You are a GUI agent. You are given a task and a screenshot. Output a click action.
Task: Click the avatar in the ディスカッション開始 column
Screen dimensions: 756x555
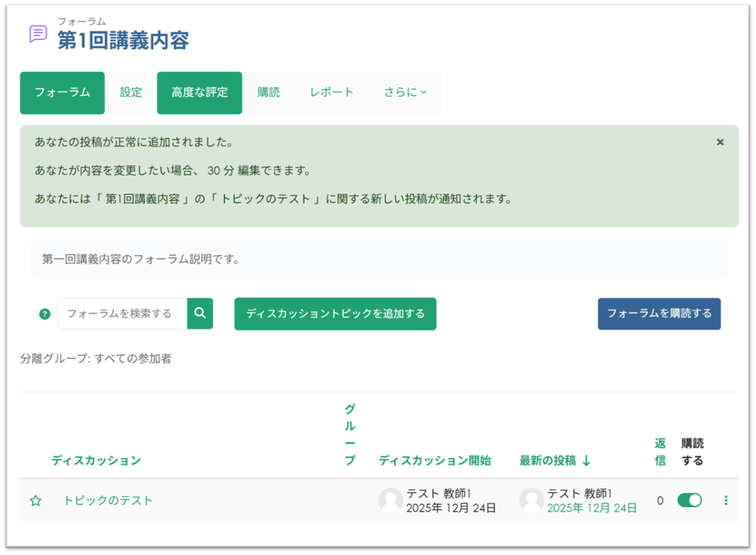click(390, 500)
